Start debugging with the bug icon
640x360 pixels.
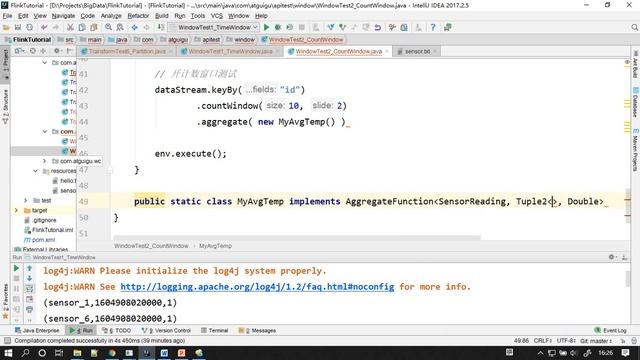278,27
